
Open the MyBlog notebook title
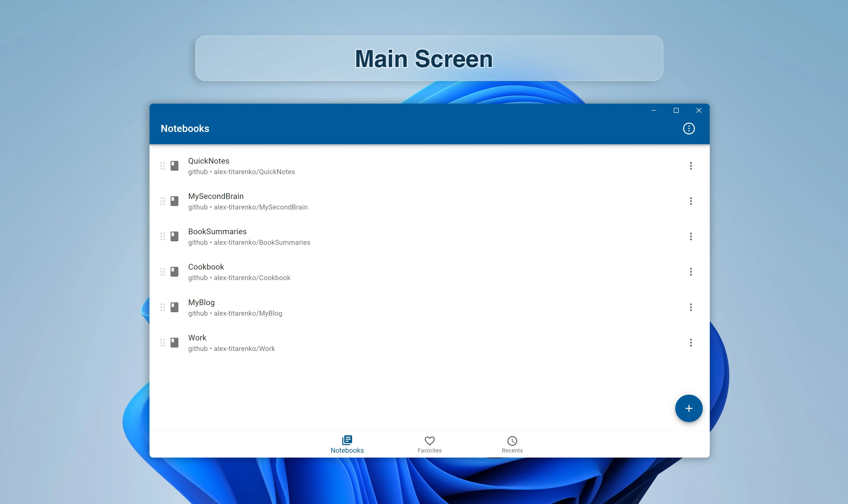[x=201, y=303]
